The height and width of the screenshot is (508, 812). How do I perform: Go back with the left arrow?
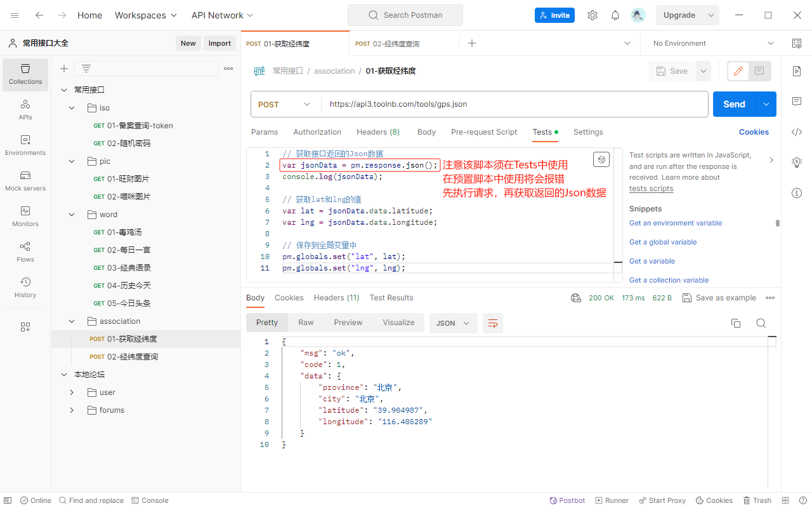pyautogui.click(x=39, y=15)
